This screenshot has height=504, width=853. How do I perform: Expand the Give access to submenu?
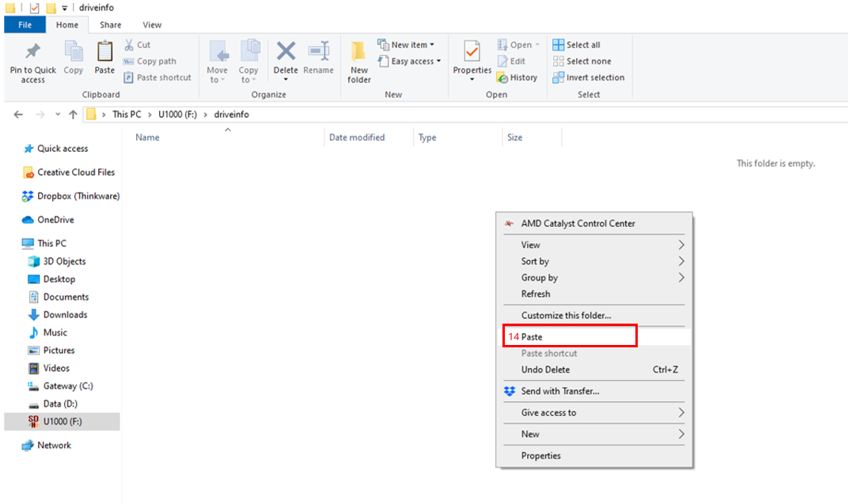click(x=594, y=413)
